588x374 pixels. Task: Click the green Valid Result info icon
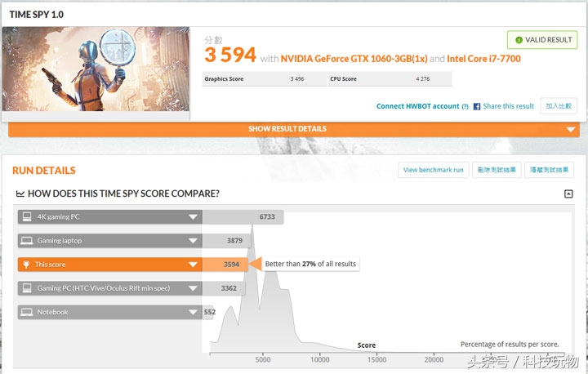(x=519, y=40)
